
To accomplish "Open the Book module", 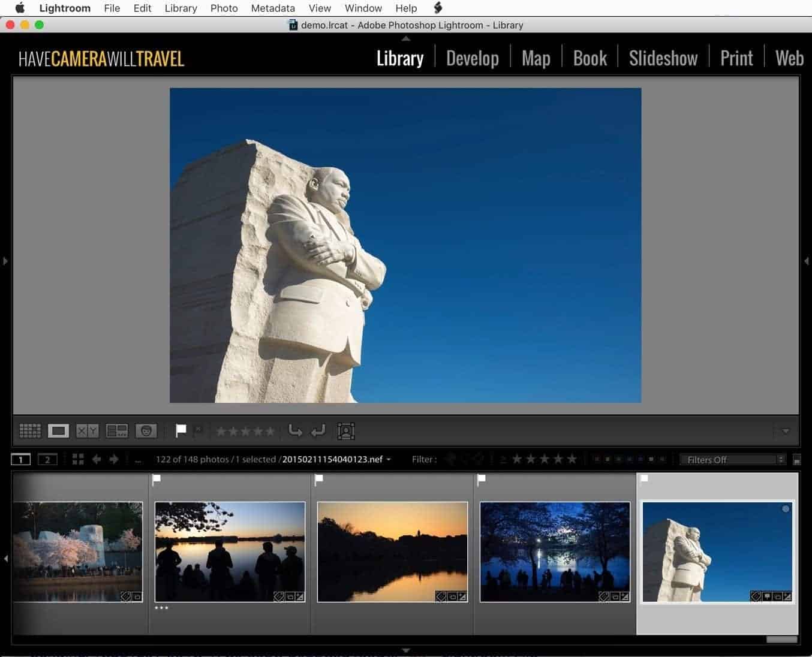I will pos(590,58).
